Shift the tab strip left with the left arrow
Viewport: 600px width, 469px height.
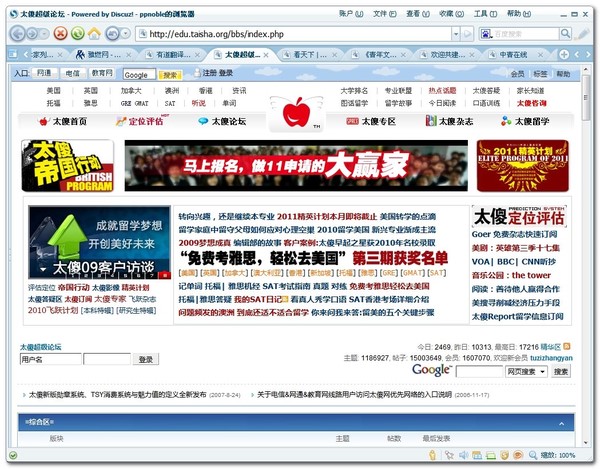[577, 55]
